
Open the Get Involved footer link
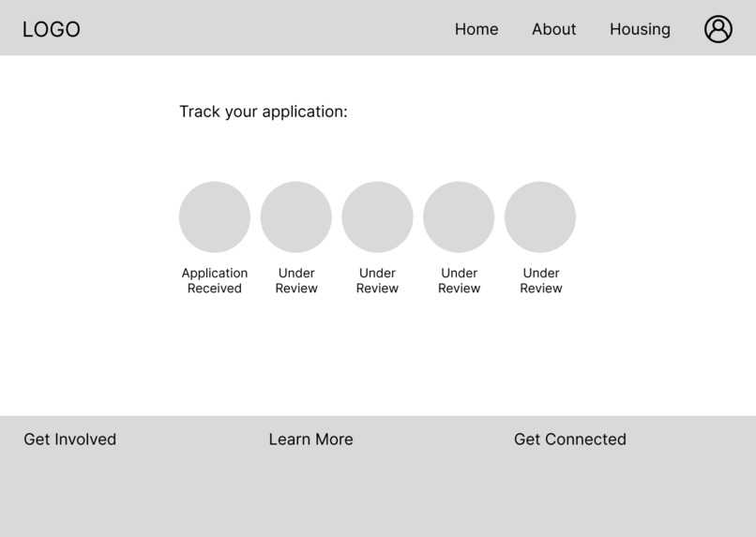point(70,440)
